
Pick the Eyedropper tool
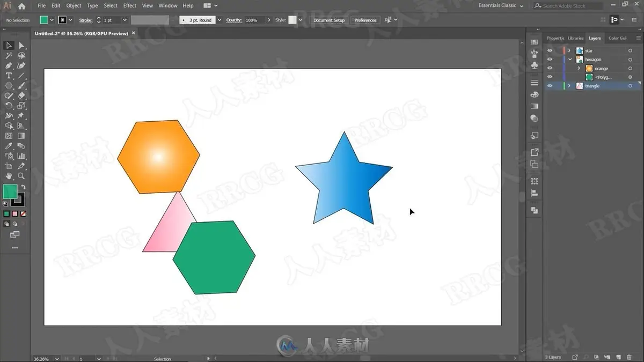tap(9, 146)
